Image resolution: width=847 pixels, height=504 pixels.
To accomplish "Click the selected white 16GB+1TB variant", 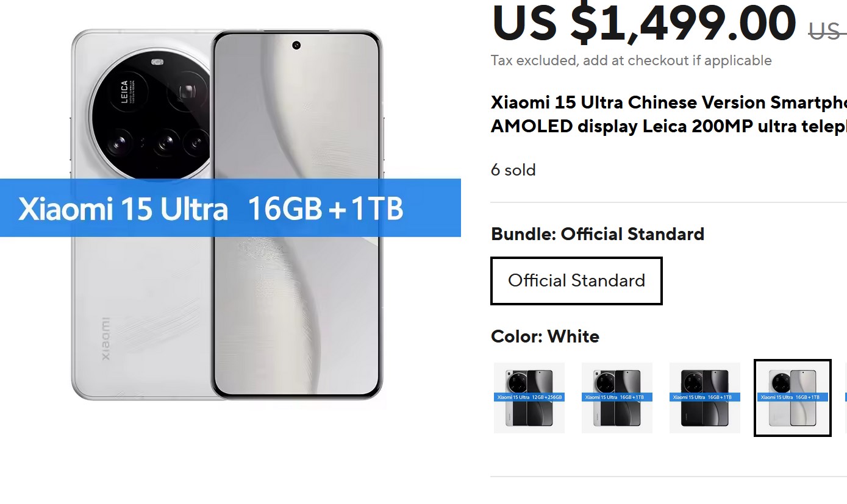I will pyautogui.click(x=793, y=398).
